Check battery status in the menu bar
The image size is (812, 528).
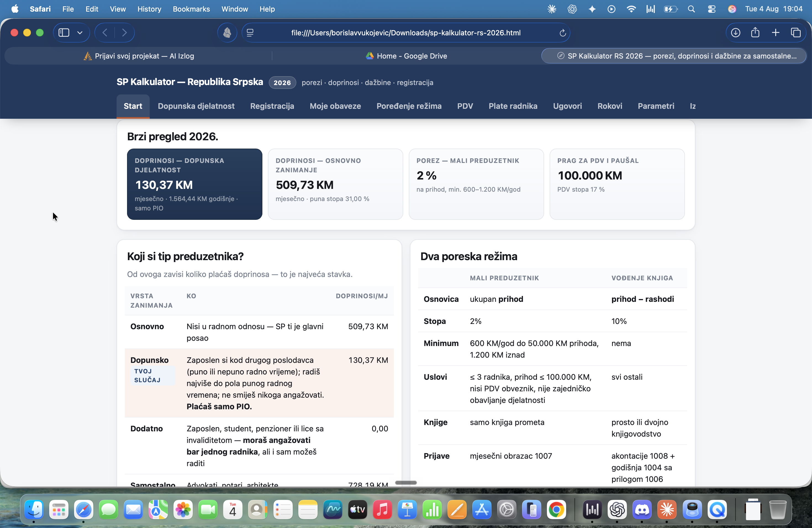click(x=670, y=9)
